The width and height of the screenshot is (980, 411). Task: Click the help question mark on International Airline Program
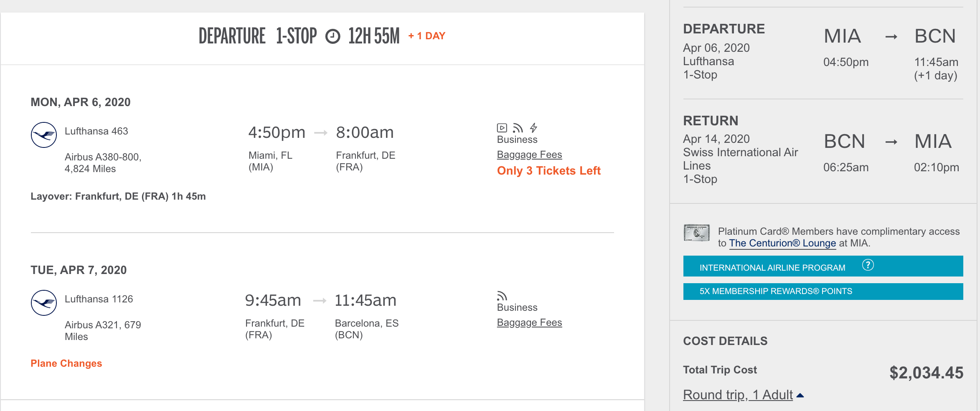tap(868, 265)
